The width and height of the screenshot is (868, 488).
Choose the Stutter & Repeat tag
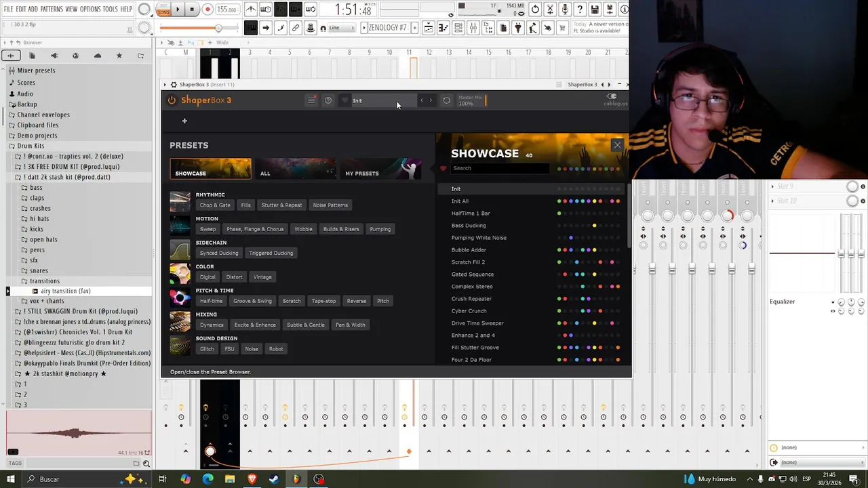coord(281,205)
